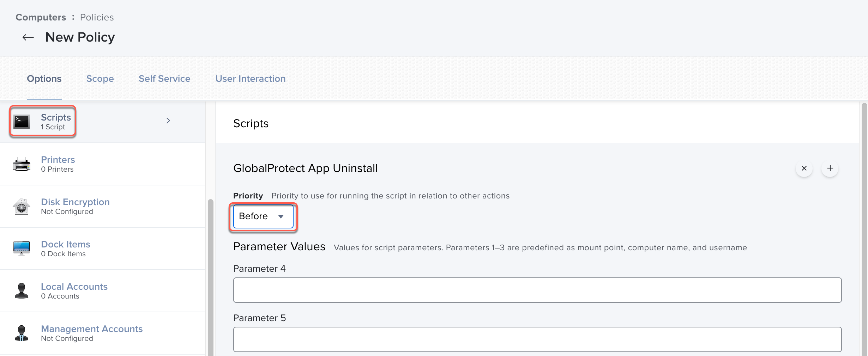Select the User Interaction tab

[251, 79]
